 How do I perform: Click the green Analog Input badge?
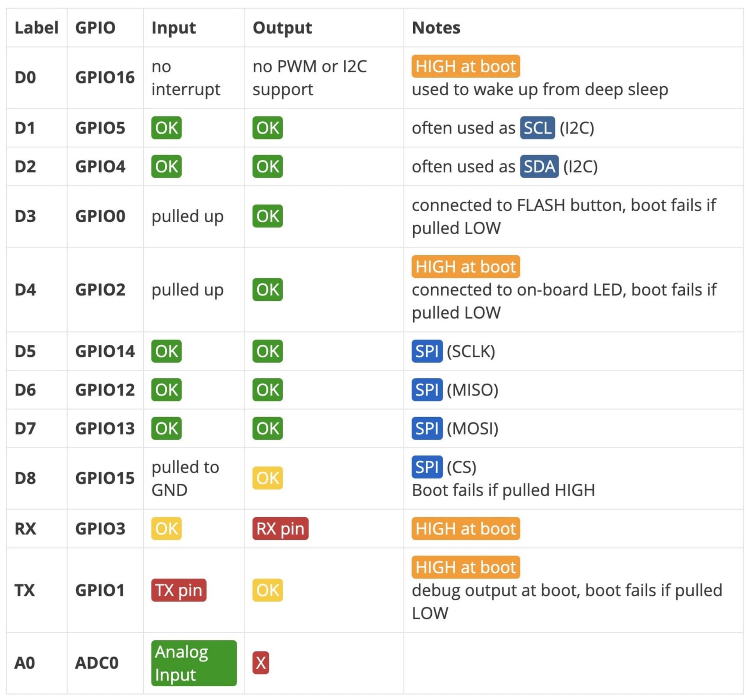(x=194, y=663)
